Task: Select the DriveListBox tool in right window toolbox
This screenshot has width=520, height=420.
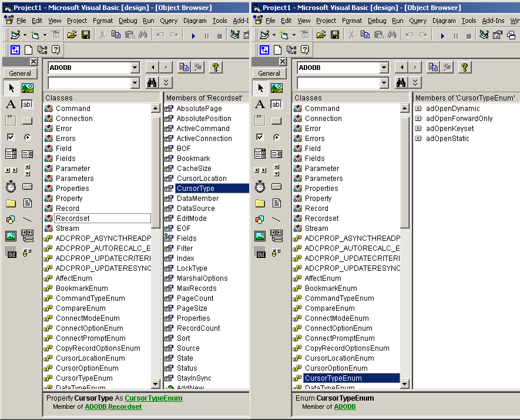Action: (x=277, y=187)
